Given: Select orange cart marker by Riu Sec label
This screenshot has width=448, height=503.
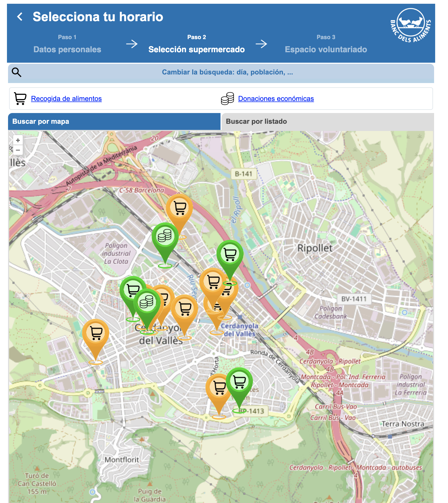Looking at the screenshot, I should pyautogui.click(x=185, y=309).
